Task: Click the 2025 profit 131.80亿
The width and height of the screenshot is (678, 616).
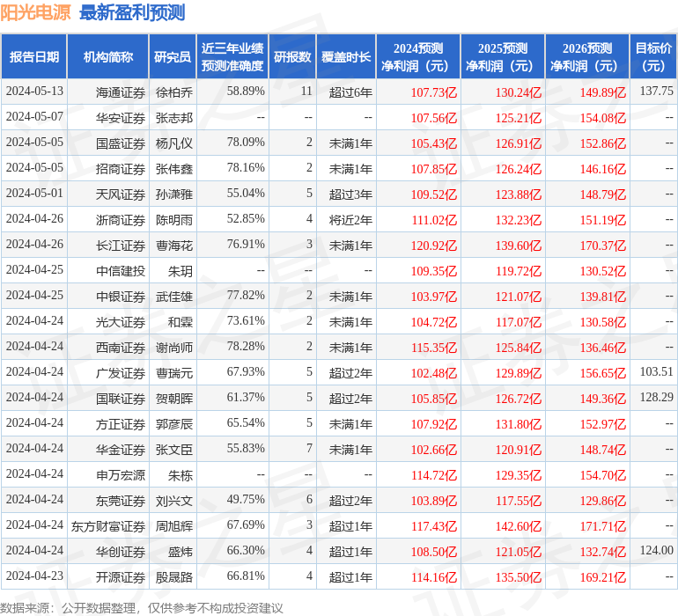Action: pyautogui.click(x=519, y=423)
